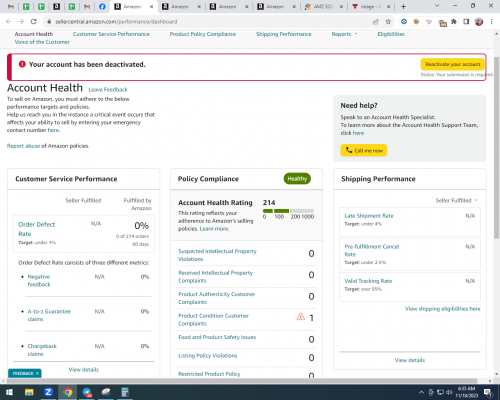Click 'here' link after emergency contact number
The height and width of the screenshot is (400, 500).
53,130
